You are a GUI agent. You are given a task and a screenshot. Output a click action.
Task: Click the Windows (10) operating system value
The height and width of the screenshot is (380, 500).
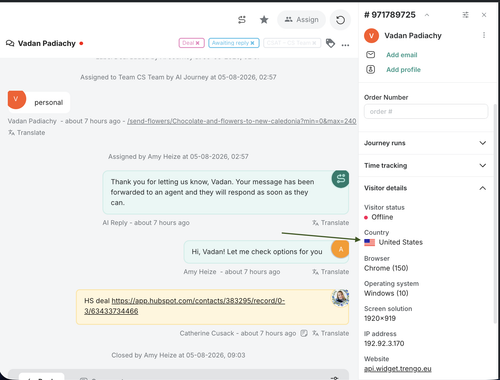coord(386,293)
